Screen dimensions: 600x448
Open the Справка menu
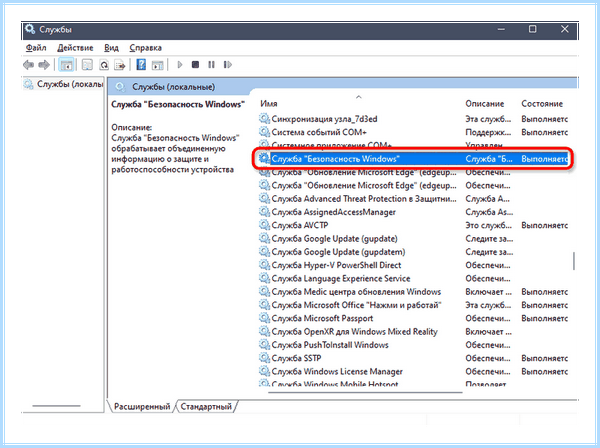coord(145,48)
